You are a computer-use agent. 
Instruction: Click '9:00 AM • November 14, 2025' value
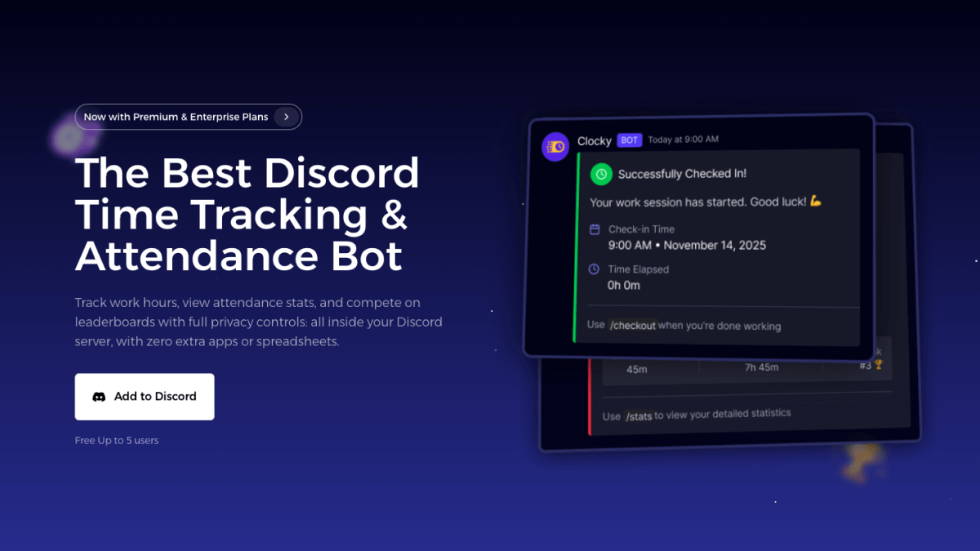click(x=687, y=245)
